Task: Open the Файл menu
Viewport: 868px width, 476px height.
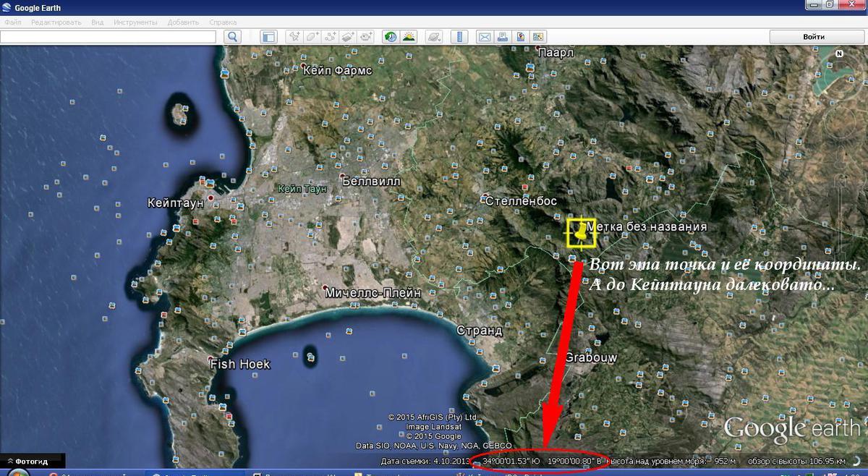Action: tap(12, 22)
